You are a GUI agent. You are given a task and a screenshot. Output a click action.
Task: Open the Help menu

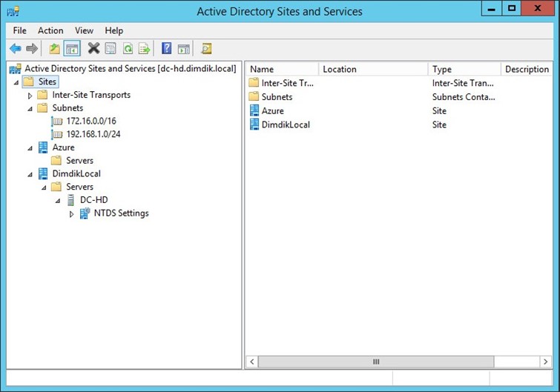click(114, 30)
